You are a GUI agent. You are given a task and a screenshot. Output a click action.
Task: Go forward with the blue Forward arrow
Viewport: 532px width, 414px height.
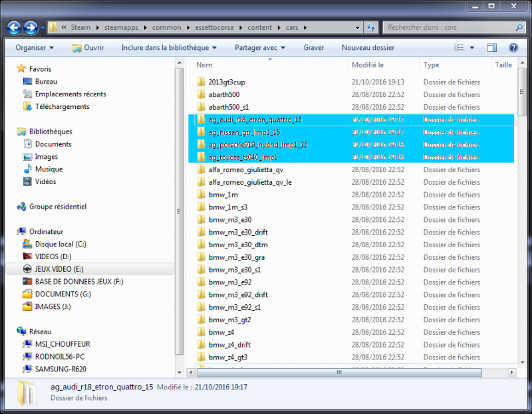point(31,27)
